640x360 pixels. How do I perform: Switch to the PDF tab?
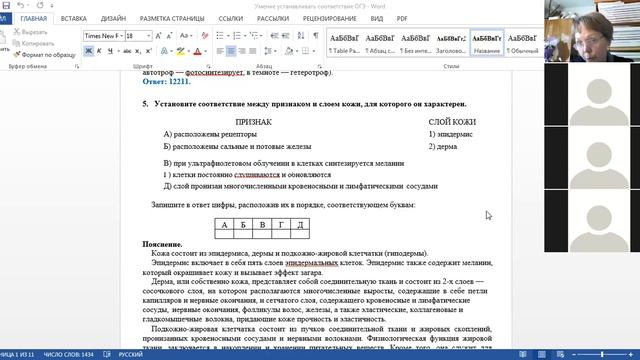402,19
